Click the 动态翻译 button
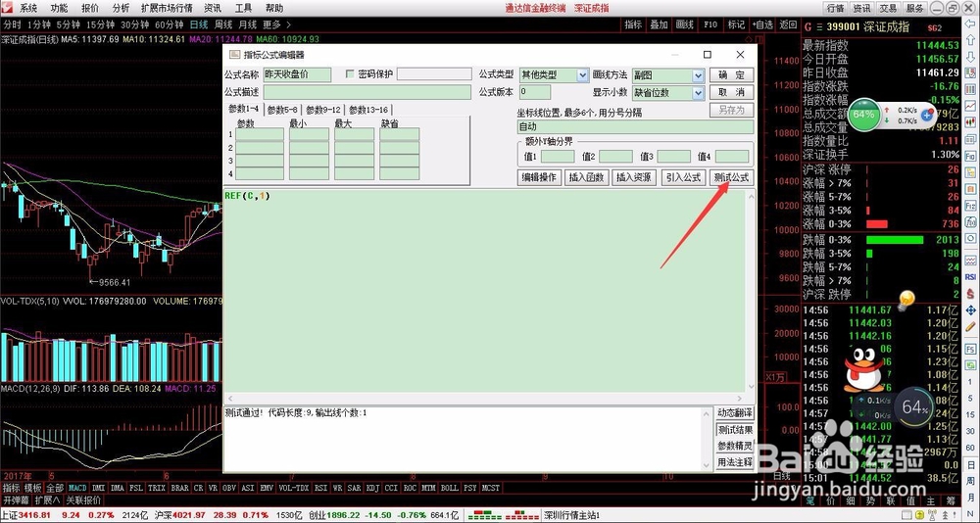 coord(735,413)
